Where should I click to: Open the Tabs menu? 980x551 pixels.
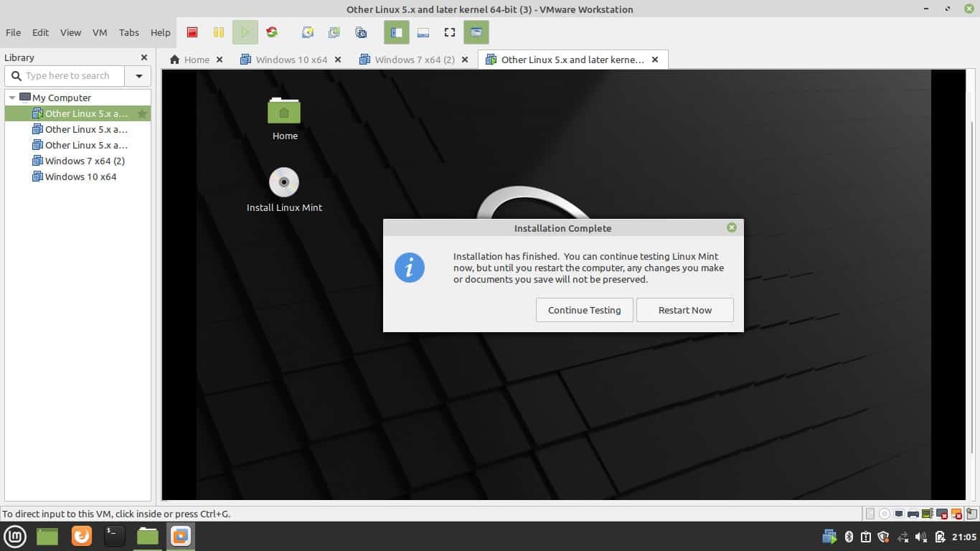pos(129,32)
